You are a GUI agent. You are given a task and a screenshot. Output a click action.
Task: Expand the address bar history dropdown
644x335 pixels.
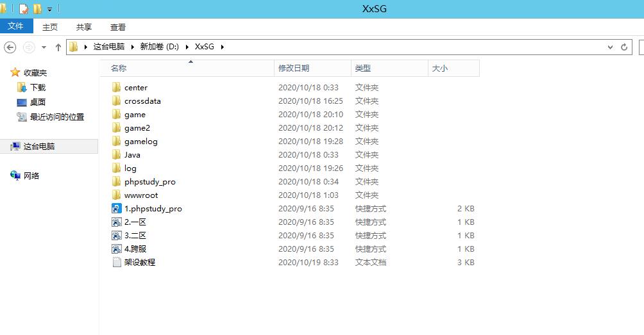610,47
